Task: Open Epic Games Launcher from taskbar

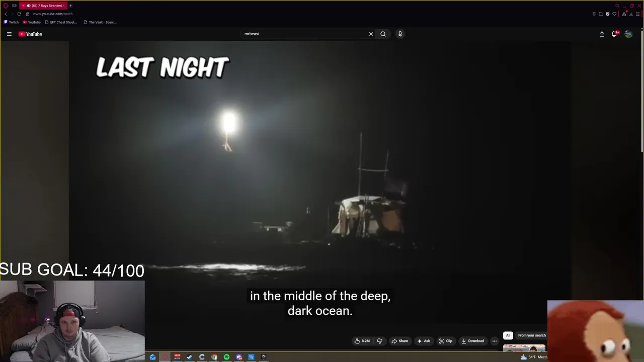Action: [x=263, y=357]
